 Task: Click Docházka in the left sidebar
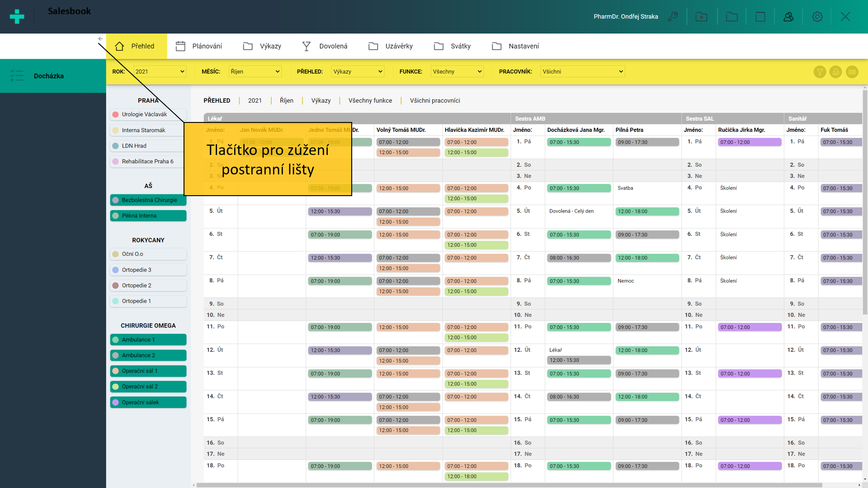click(49, 76)
